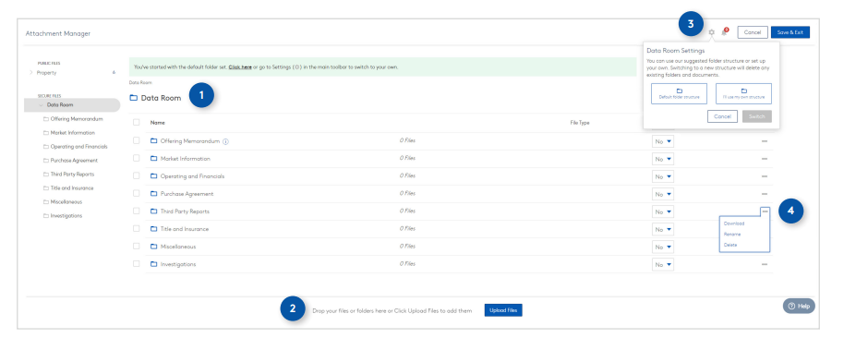868x350 pixels.
Task: Click the Switch button in settings popup
Action: coord(757,116)
